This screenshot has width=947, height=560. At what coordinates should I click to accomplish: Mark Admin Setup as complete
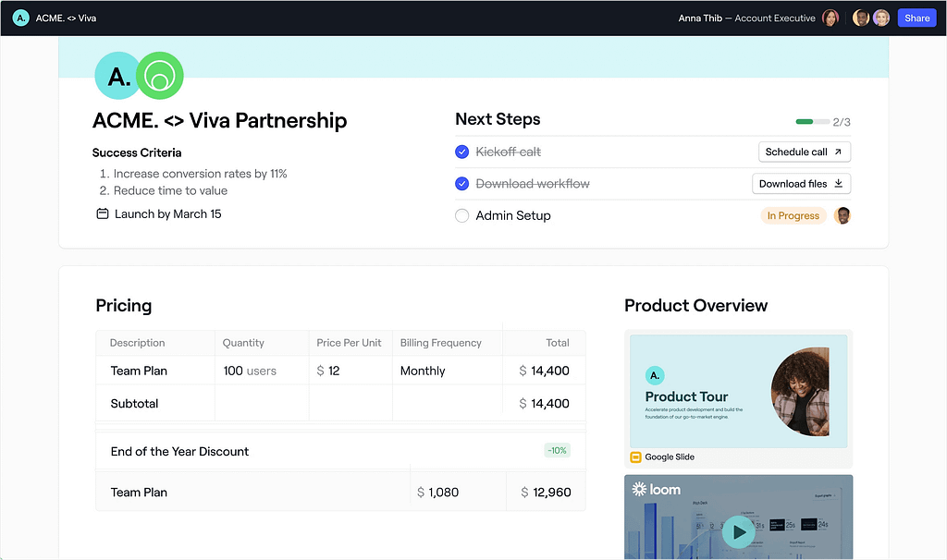(x=462, y=215)
